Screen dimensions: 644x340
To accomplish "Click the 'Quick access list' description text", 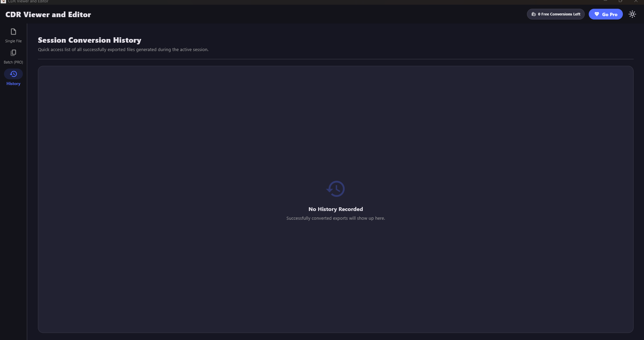I will coord(123,50).
